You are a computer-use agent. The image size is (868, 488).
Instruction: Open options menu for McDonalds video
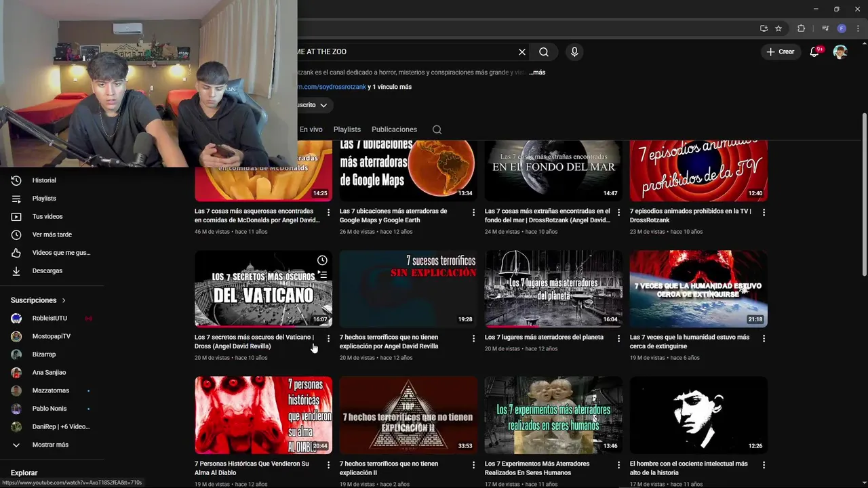329,212
